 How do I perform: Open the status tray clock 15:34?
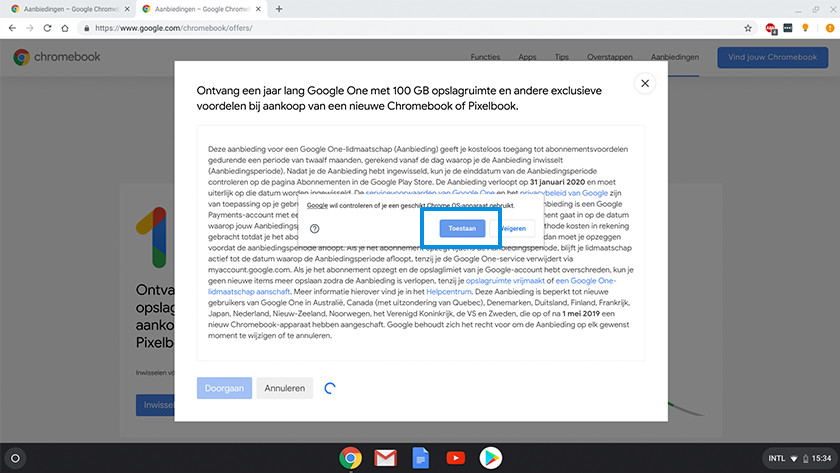click(821, 459)
